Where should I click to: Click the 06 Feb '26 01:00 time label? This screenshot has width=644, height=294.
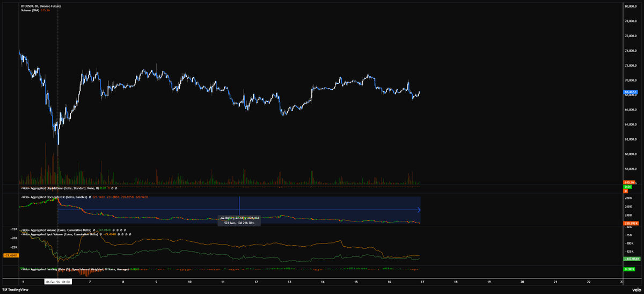(58, 282)
